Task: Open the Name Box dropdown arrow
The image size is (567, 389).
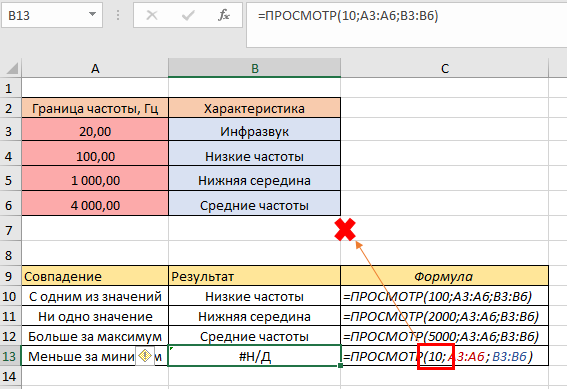Action: click(92, 15)
